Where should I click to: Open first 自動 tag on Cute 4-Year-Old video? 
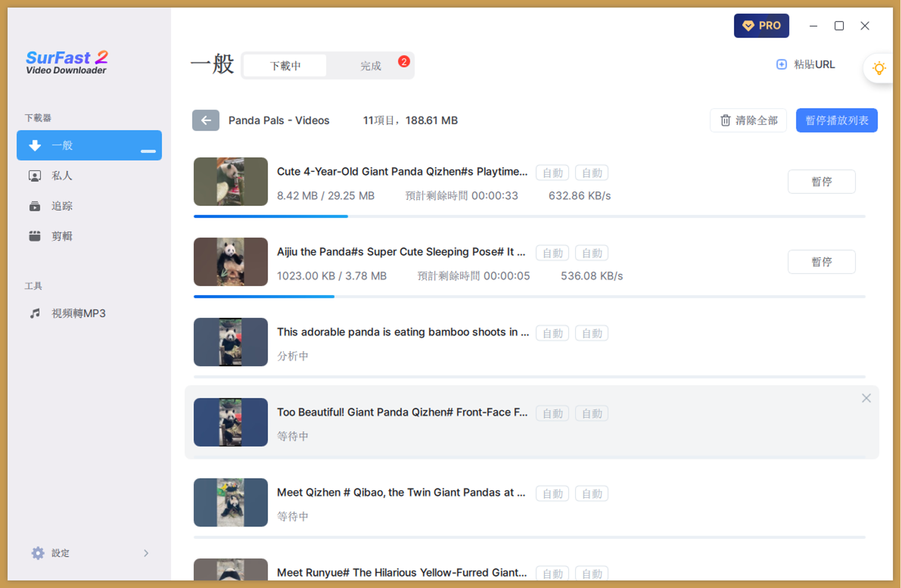click(552, 173)
